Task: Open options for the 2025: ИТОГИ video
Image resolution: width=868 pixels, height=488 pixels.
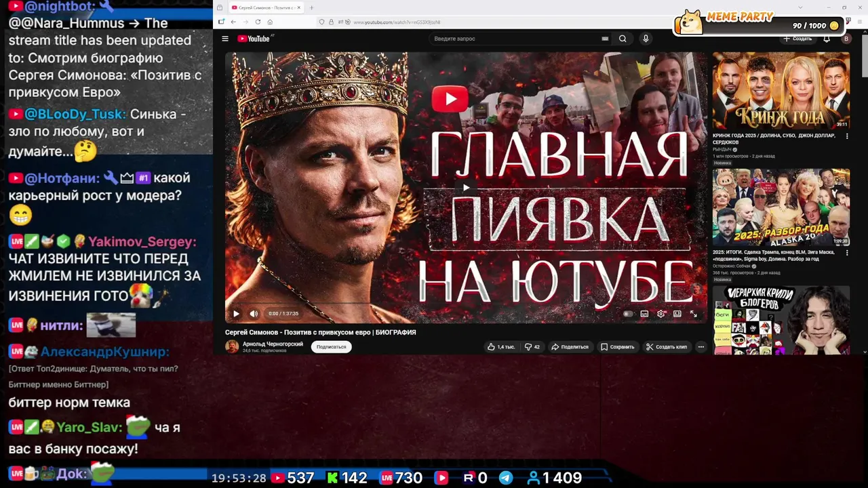Action: pyautogui.click(x=847, y=253)
